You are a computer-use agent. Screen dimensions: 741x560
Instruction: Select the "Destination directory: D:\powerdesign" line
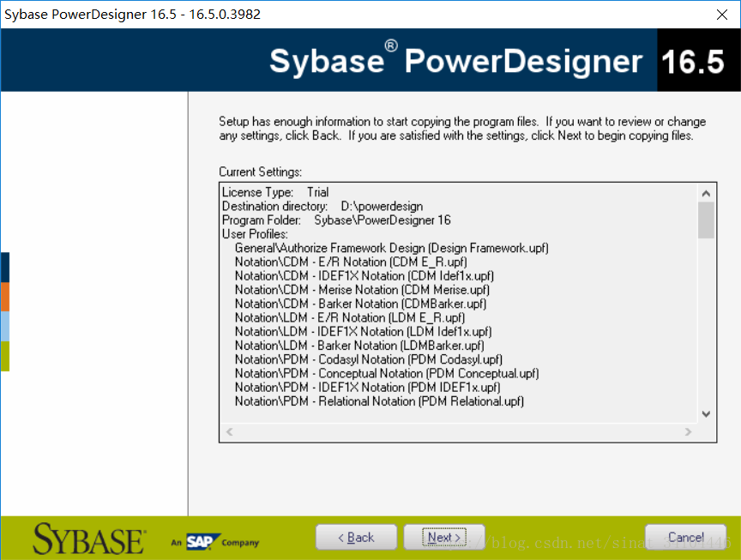tap(322, 207)
